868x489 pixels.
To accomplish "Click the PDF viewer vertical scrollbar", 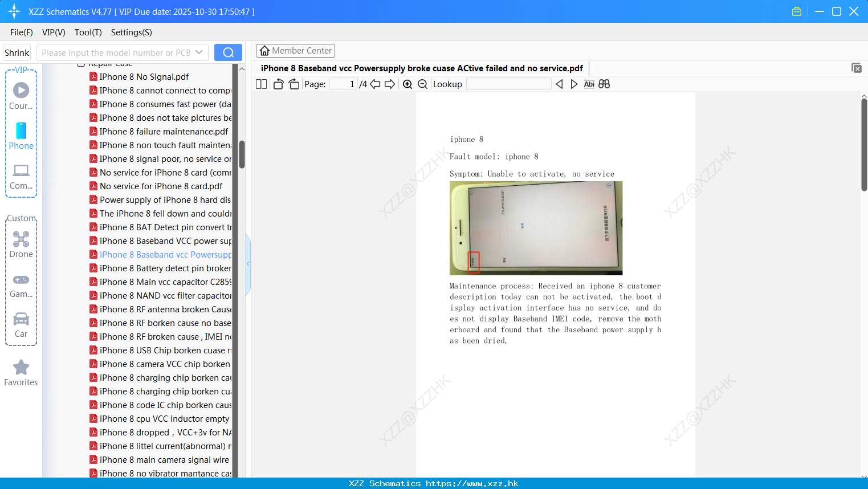I will (864, 145).
